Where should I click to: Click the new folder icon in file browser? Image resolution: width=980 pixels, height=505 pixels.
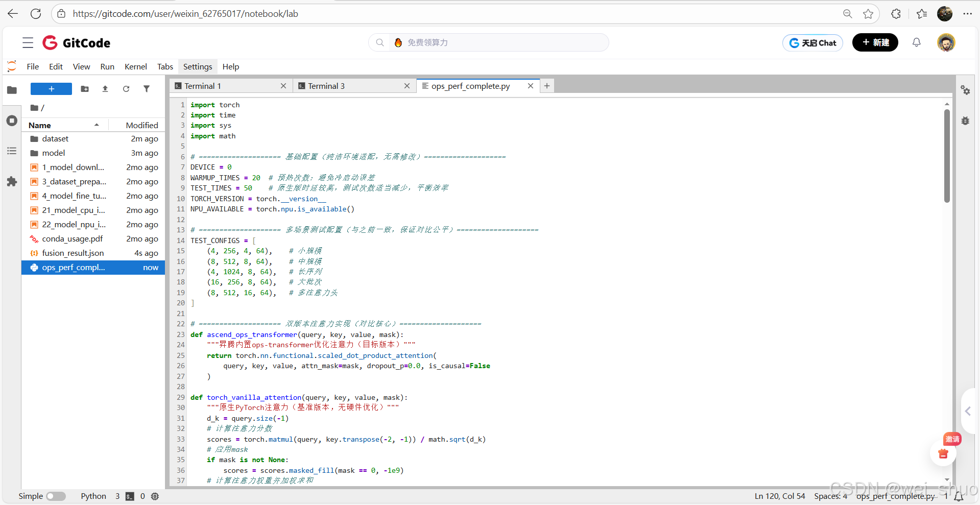pyautogui.click(x=85, y=89)
